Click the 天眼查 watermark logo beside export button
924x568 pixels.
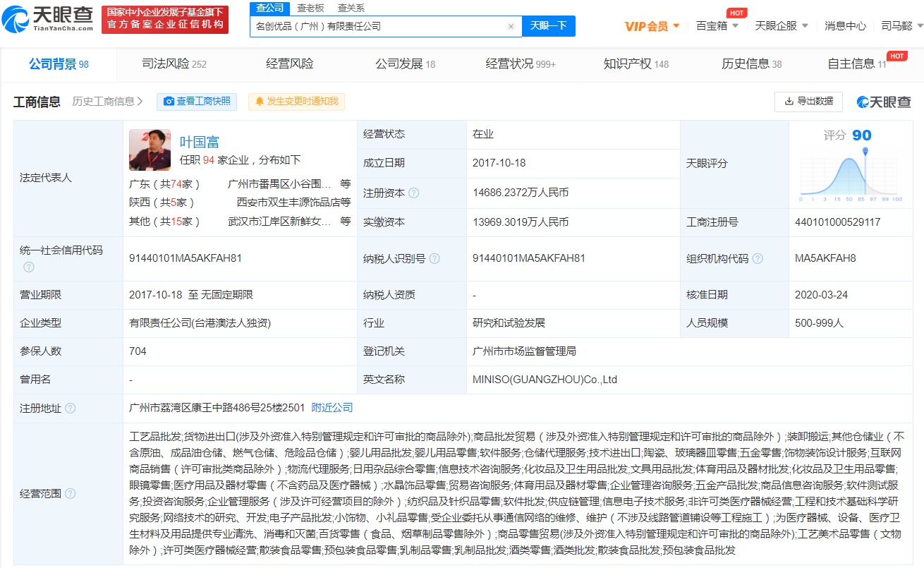[884, 102]
